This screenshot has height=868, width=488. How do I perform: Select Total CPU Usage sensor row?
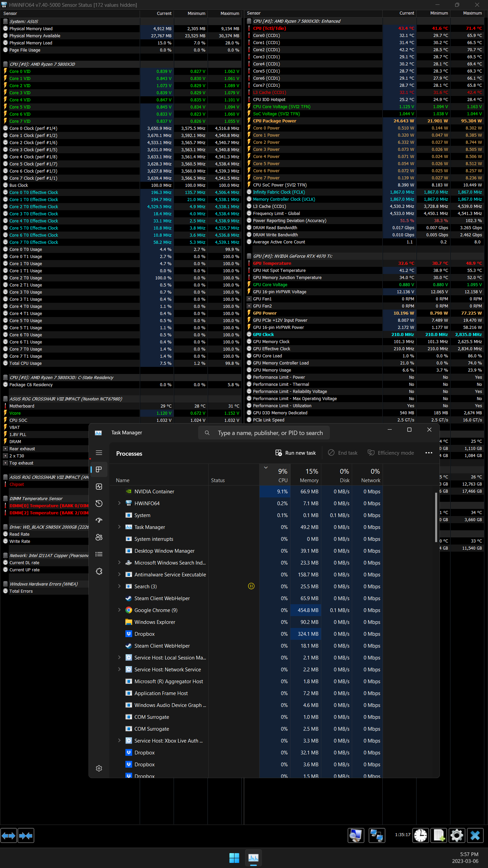pos(122,363)
